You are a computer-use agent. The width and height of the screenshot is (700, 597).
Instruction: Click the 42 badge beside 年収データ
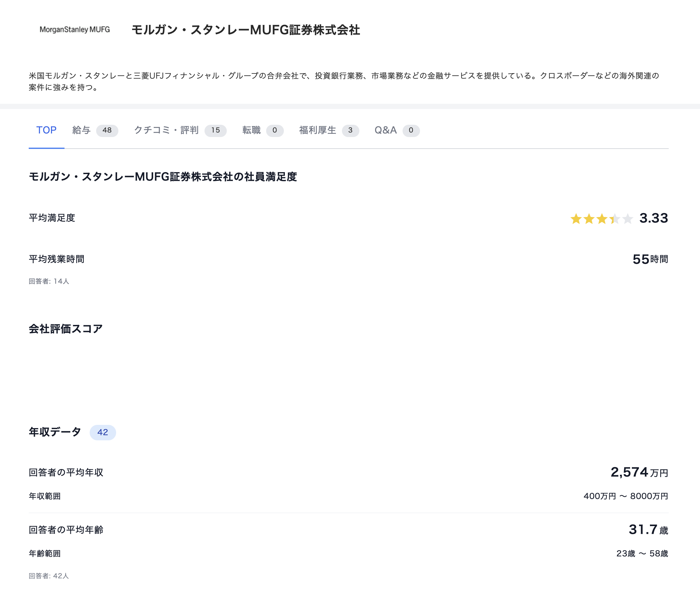pos(103,433)
